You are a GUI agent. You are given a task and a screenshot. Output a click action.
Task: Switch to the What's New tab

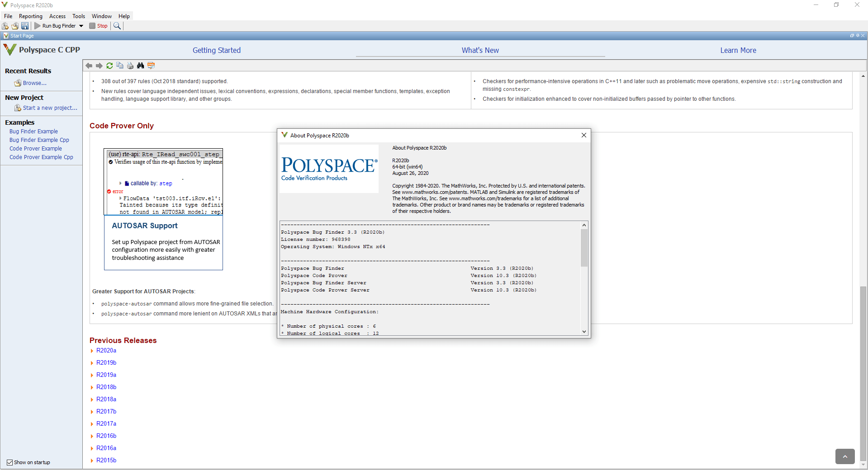point(480,50)
